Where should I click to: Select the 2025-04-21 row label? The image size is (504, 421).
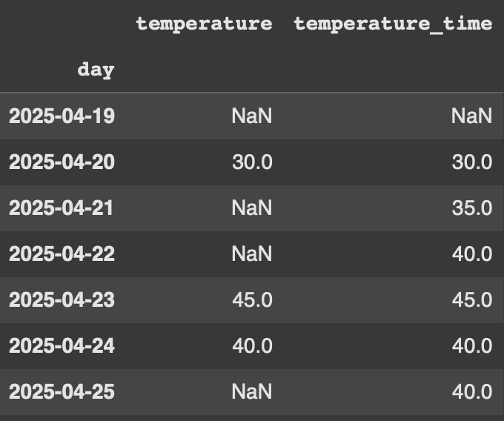61,208
